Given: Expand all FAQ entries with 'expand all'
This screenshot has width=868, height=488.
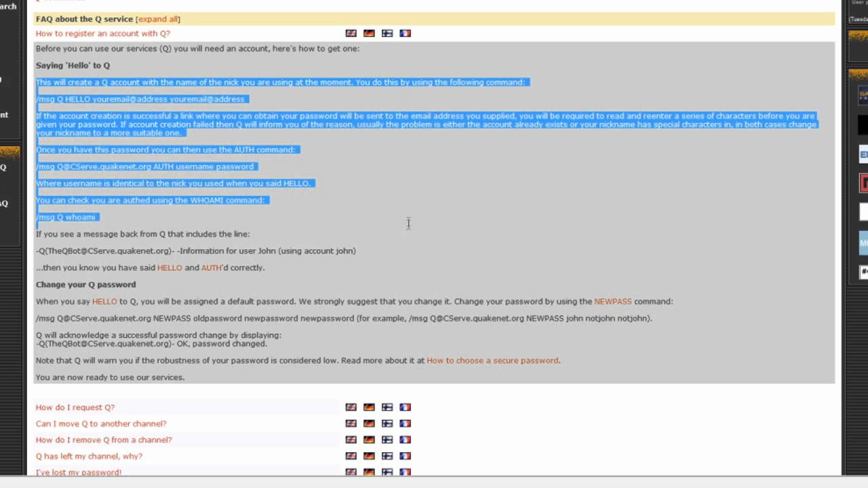Looking at the screenshot, I should pyautogui.click(x=158, y=19).
